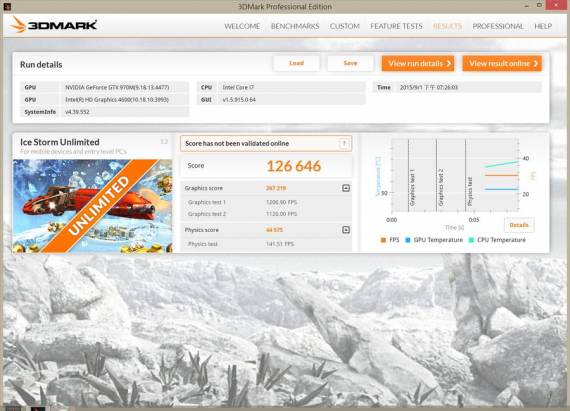Open the WELCOME tab

pos(242,26)
